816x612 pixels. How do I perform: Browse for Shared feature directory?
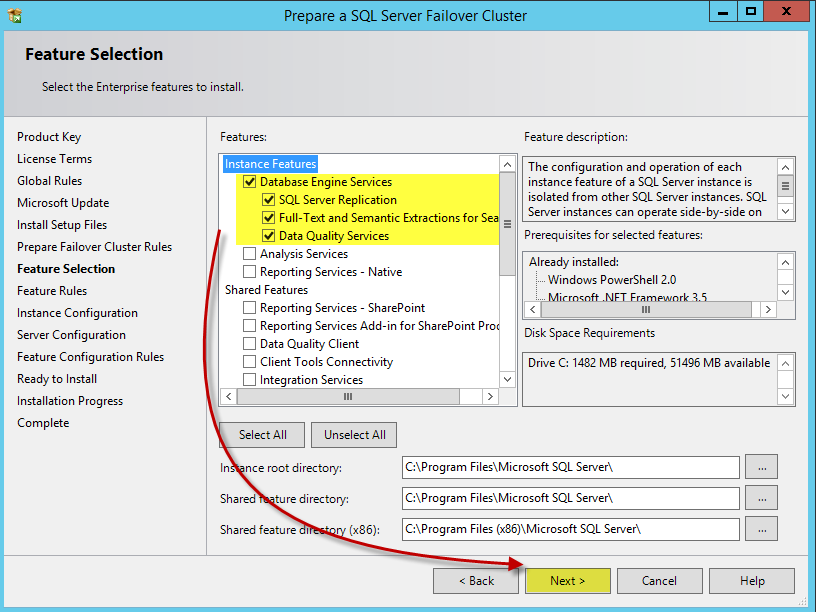click(761, 498)
